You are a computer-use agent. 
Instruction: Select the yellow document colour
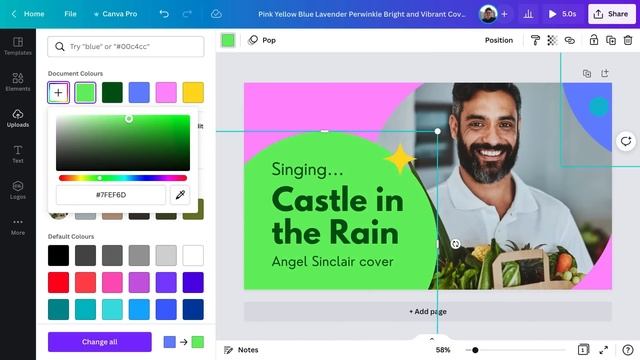point(193,93)
